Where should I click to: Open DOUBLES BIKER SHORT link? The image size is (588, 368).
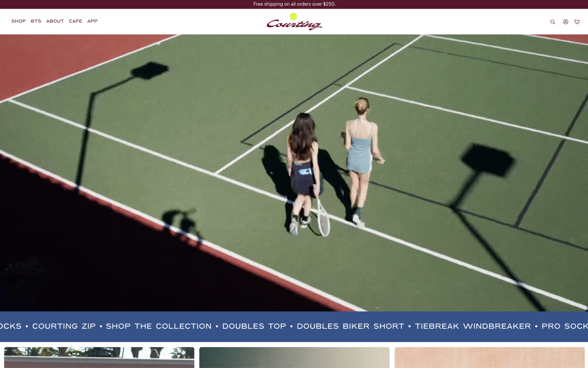click(350, 326)
